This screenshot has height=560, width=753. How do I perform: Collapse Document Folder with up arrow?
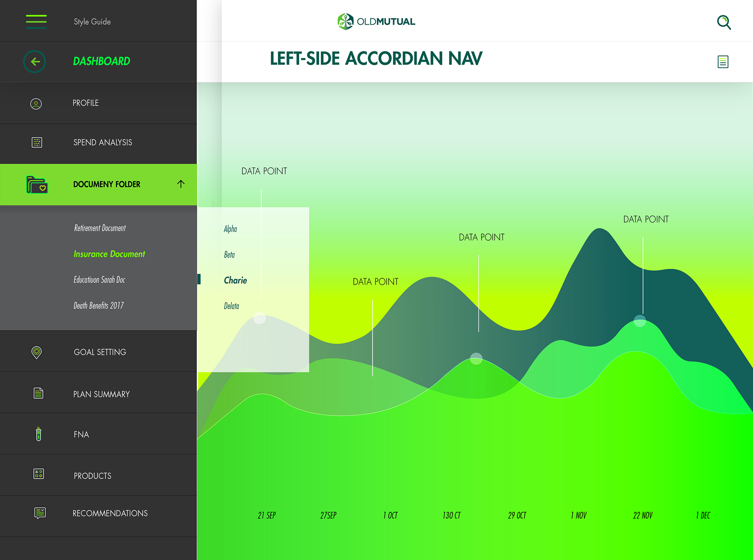coord(181,184)
